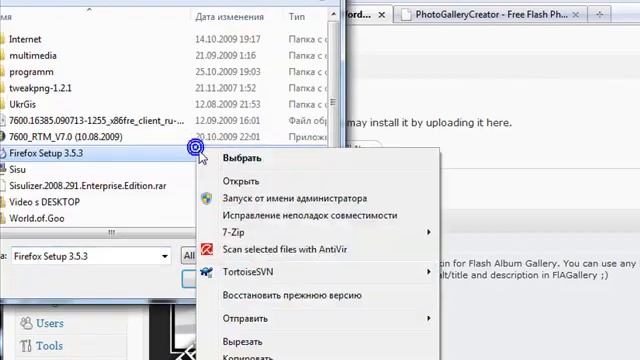Viewport: 640px width, 360px height.
Task: Click the PhotoGalleryCreator tab page icon
Action: click(x=406, y=15)
